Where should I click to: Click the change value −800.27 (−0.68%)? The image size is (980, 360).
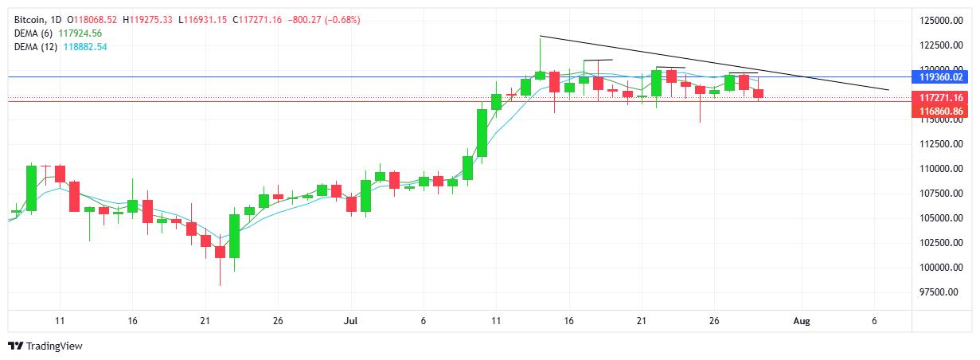324,19
